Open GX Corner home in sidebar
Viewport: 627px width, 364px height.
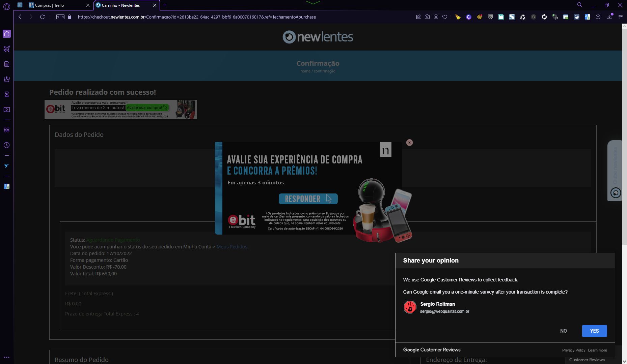click(x=7, y=34)
